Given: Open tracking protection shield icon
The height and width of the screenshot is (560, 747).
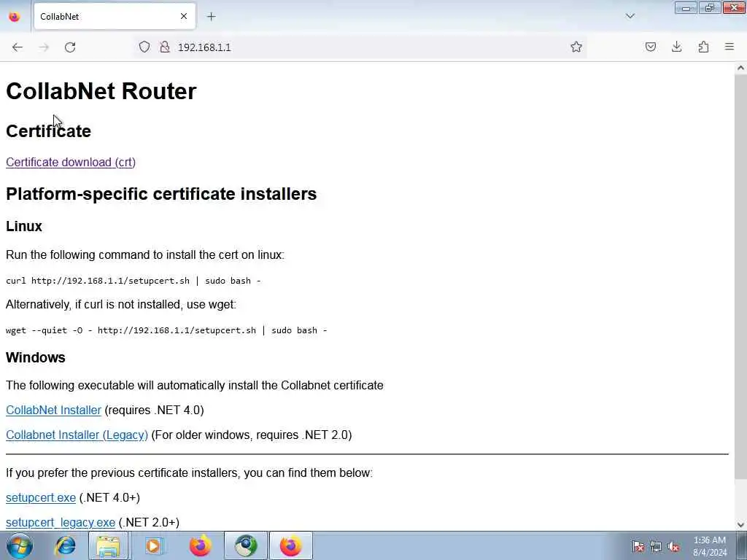Looking at the screenshot, I should [x=144, y=47].
